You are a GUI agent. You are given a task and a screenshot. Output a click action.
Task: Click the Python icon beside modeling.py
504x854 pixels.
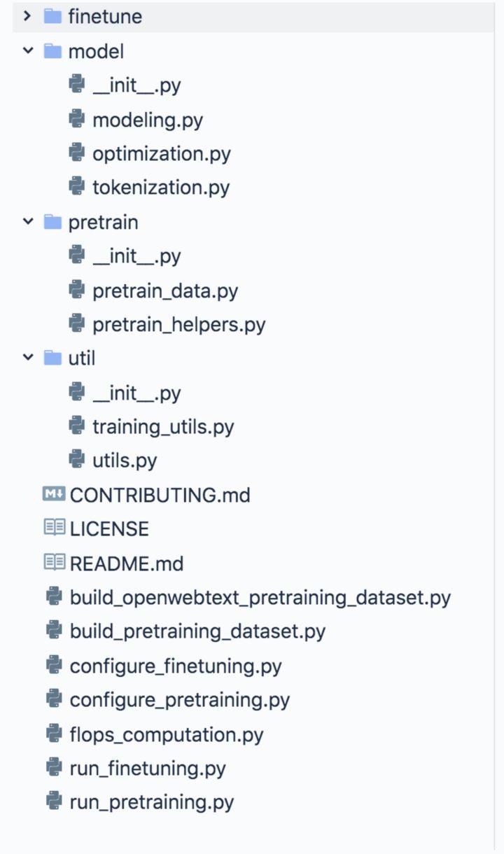(x=77, y=119)
